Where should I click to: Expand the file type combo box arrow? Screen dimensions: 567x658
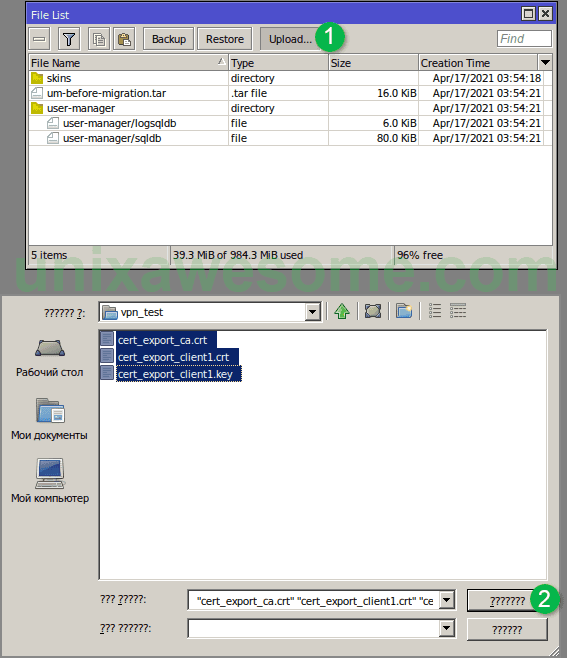pos(447,629)
